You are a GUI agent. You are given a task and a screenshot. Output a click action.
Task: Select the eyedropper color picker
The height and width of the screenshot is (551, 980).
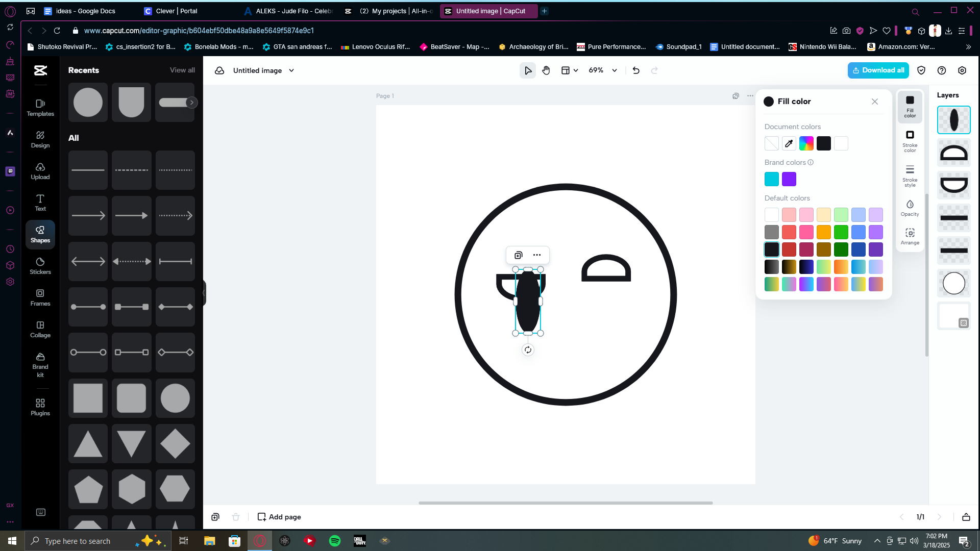(789, 143)
